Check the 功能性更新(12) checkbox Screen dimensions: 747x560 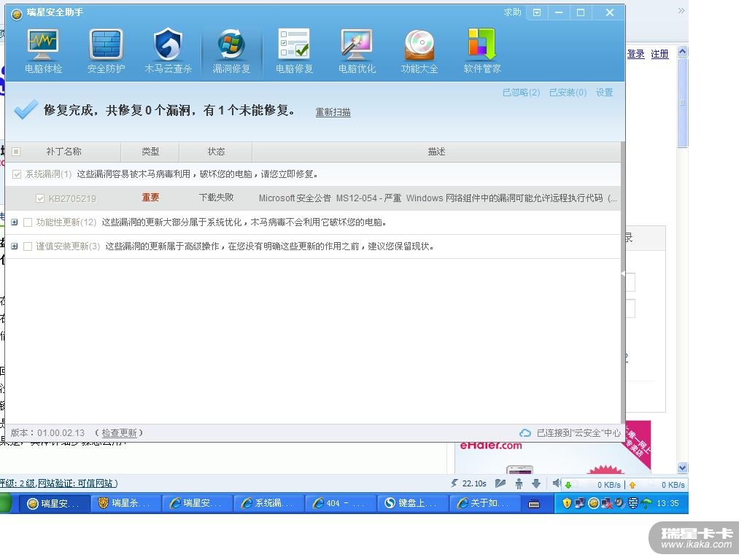[x=28, y=222]
